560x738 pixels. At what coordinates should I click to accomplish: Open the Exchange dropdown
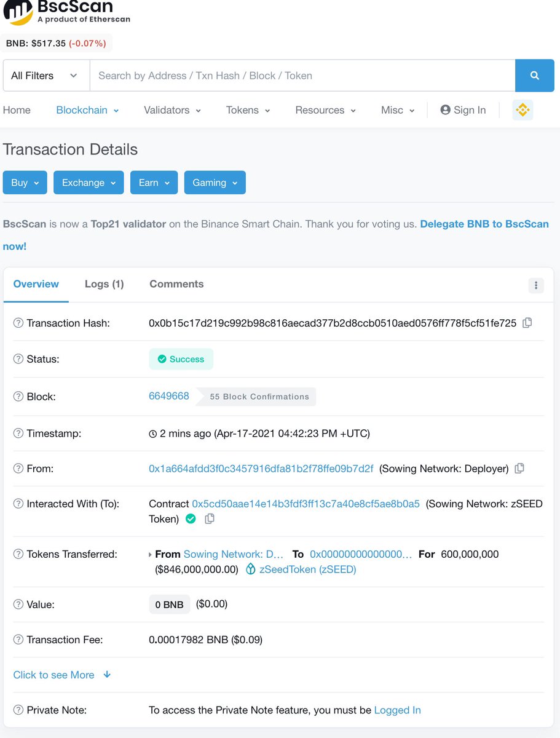[89, 183]
